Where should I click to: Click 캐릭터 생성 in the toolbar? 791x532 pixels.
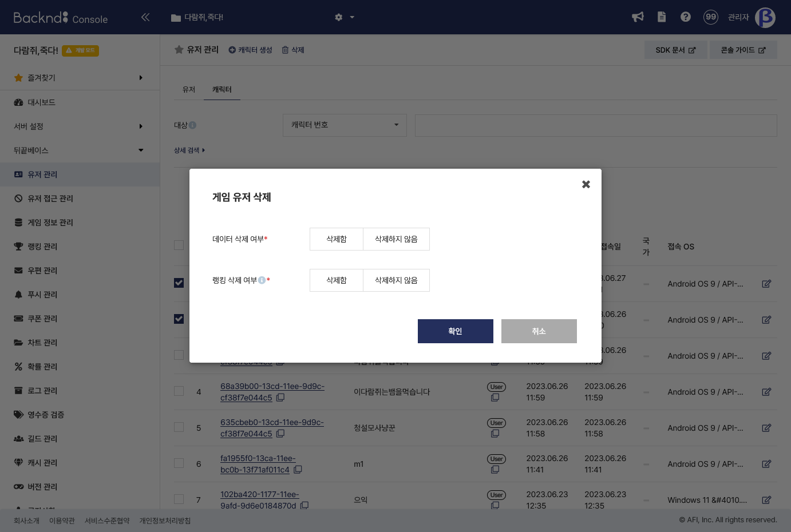point(250,50)
